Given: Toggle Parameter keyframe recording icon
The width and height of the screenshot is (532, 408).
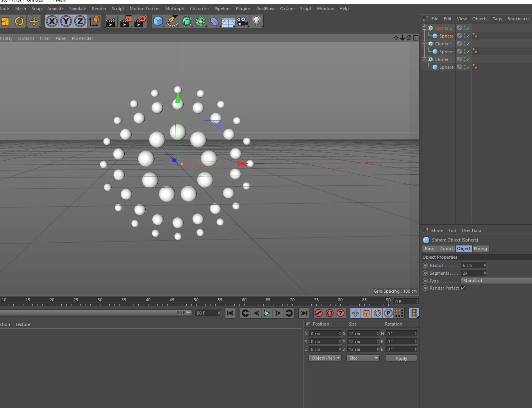Looking at the screenshot, I should tap(388, 313).
